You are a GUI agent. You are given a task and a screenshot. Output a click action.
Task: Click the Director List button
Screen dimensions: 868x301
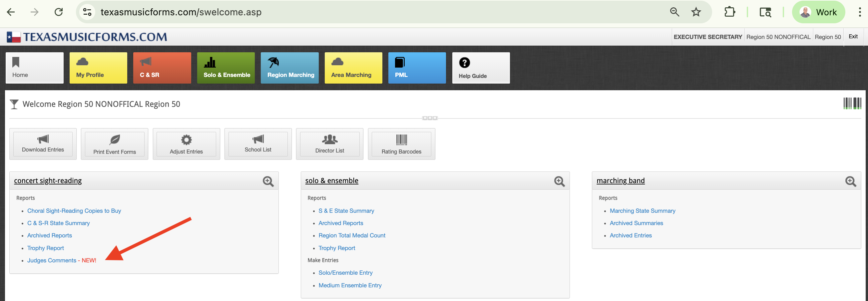click(330, 144)
